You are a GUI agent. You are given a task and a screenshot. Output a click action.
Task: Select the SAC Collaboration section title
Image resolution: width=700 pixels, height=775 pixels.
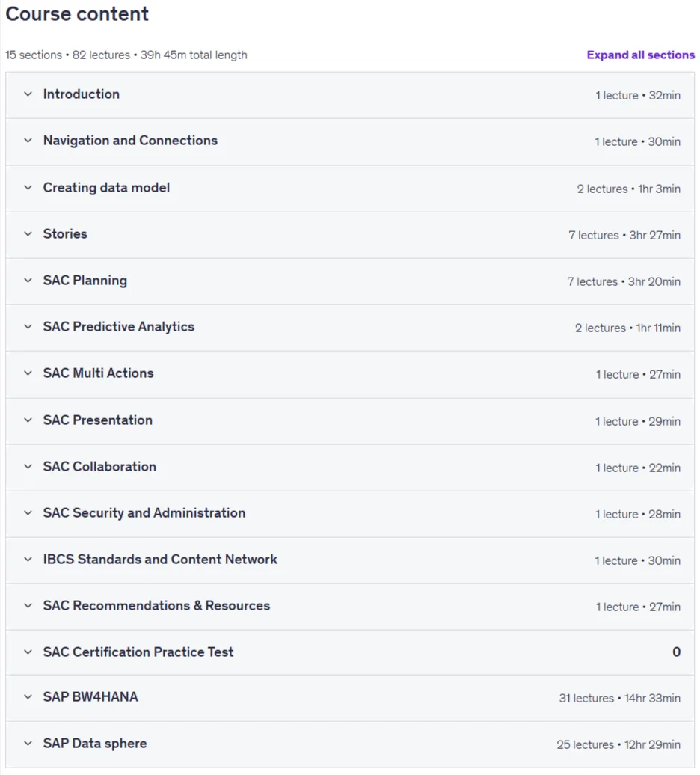pyautogui.click(x=99, y=467)
